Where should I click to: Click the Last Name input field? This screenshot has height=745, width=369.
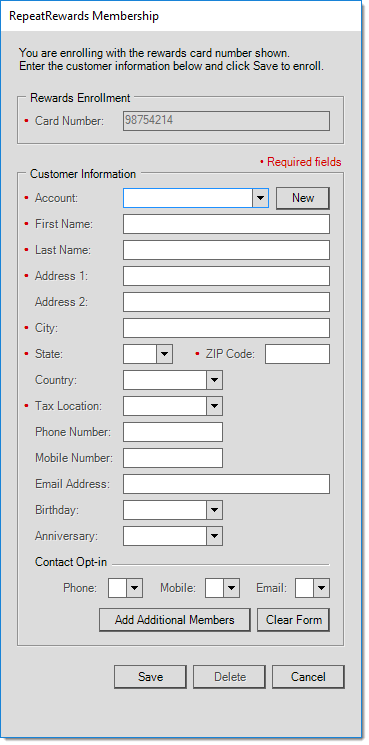tap(226, 250)
